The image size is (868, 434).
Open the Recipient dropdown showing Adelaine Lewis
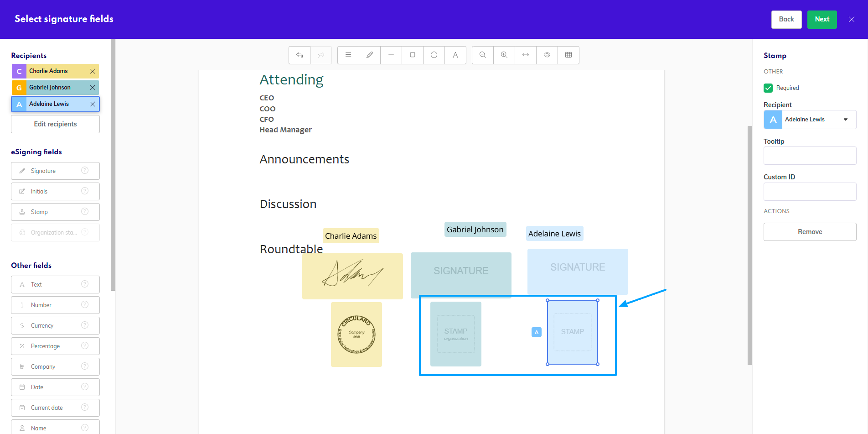pos(810,120)
